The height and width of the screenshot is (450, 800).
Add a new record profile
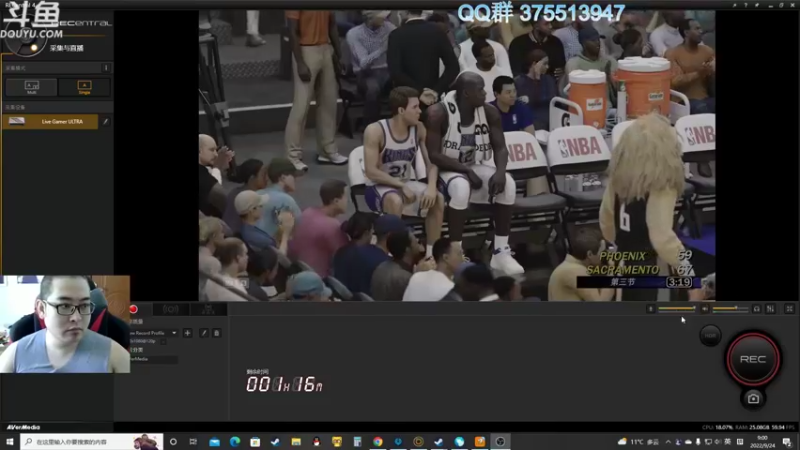coord(187,333)
